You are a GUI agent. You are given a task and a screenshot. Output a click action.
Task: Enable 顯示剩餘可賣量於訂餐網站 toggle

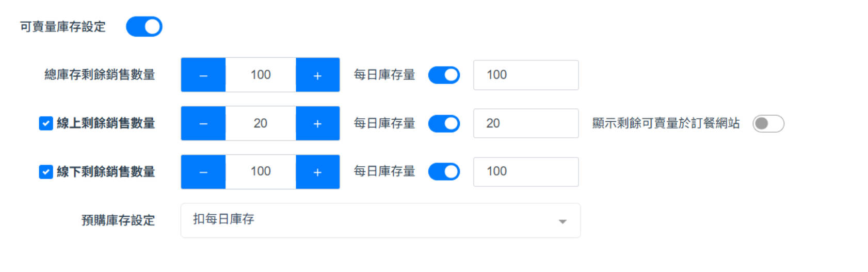[x=768, y=123]
